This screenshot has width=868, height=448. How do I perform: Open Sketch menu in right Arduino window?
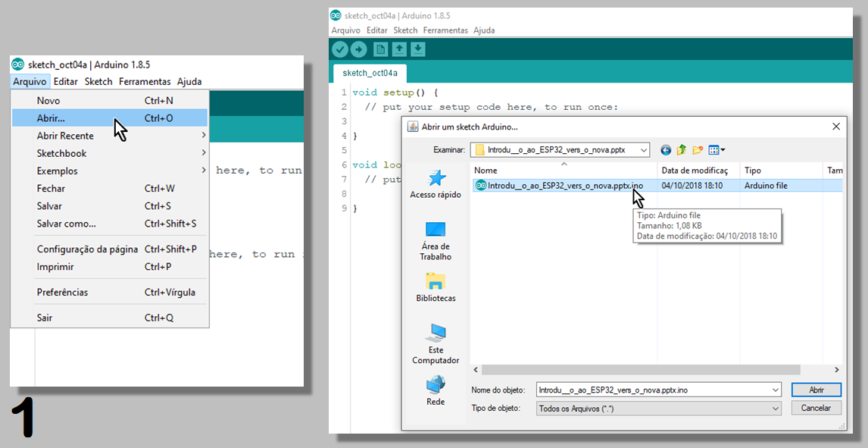pyautogui.click(x=405, y=30)
